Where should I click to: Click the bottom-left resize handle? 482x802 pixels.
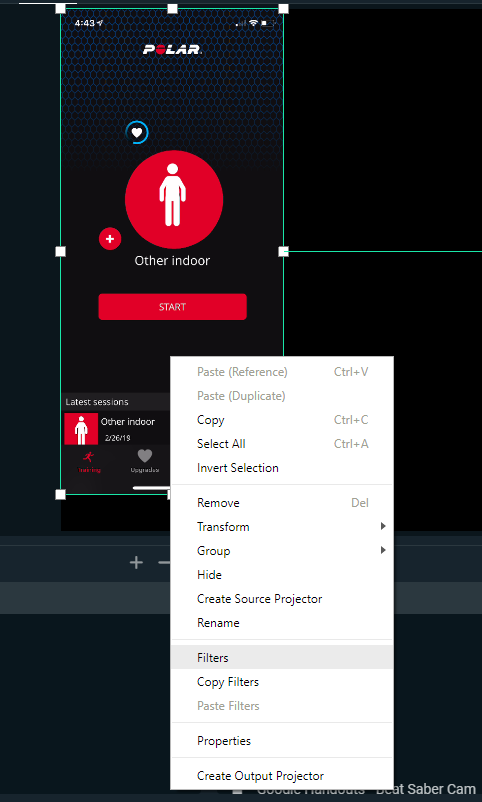[x=60, y=494]
